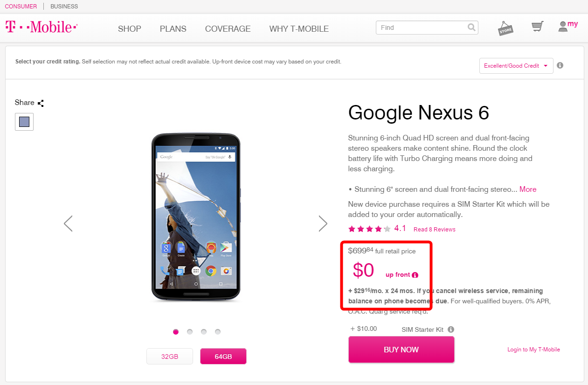
Task: Open the shopping cart
Action: (538, 27)
